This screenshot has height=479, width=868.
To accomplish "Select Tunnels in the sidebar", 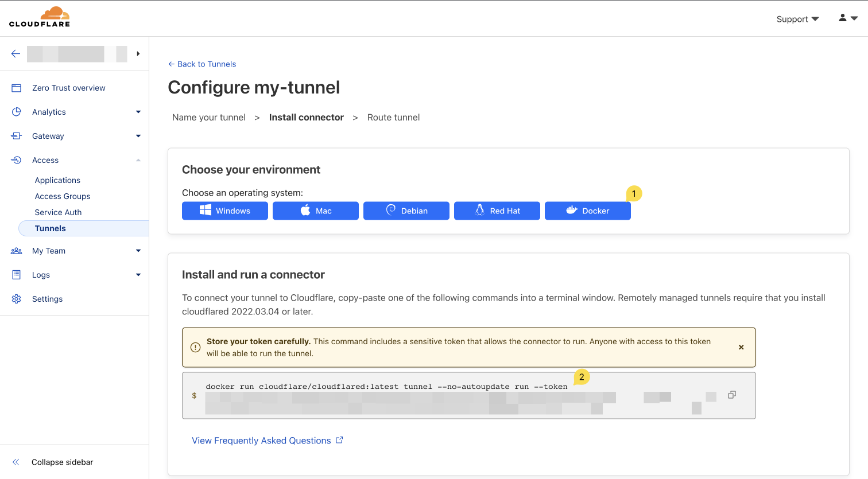I will (84, 228).
